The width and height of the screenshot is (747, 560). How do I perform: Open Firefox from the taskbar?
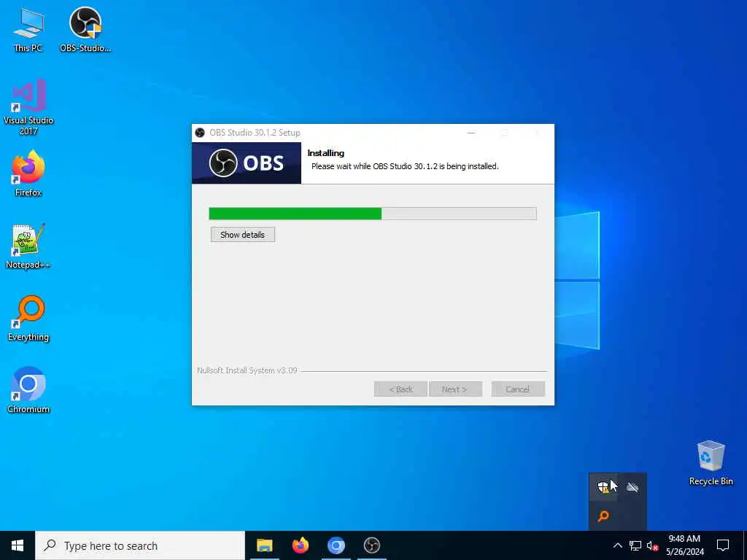300,545
